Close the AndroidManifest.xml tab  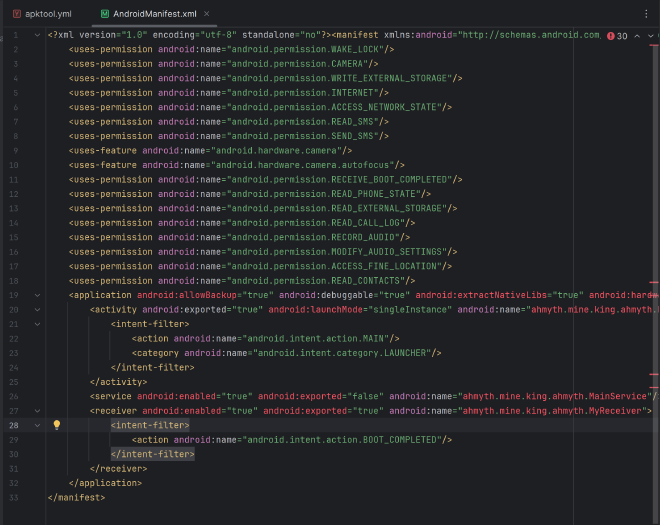coord(207,14)
